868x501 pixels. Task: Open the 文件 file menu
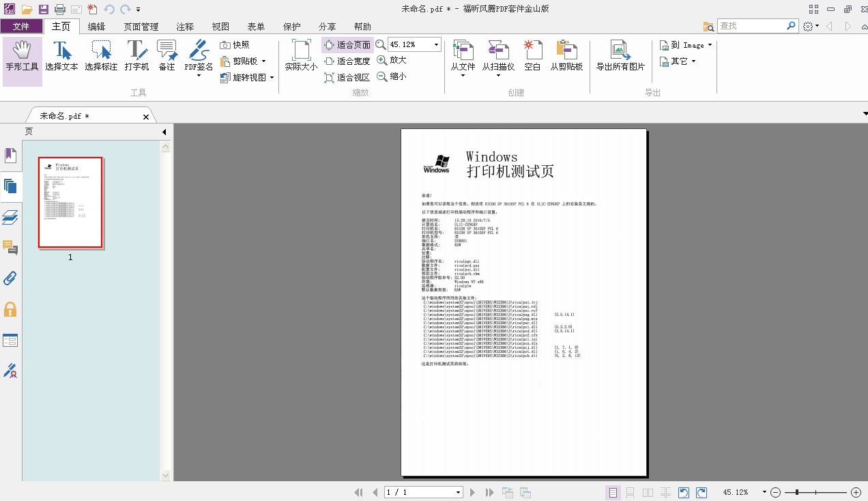[x=21, y=27]
